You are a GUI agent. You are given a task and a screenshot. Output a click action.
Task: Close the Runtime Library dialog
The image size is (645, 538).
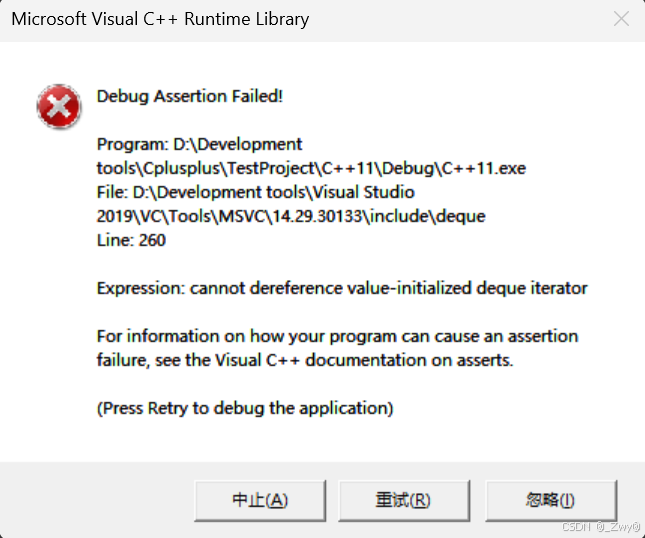coord(621,19)
